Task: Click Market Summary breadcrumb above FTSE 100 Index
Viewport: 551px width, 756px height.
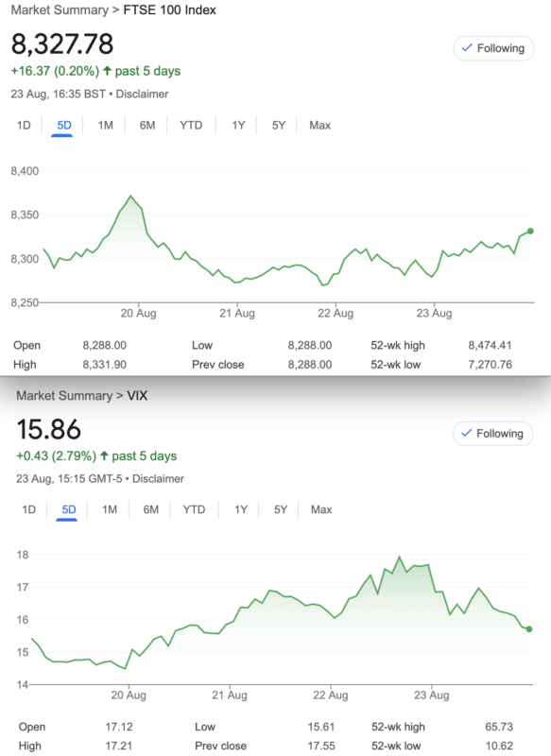Action: pos(60,10)
